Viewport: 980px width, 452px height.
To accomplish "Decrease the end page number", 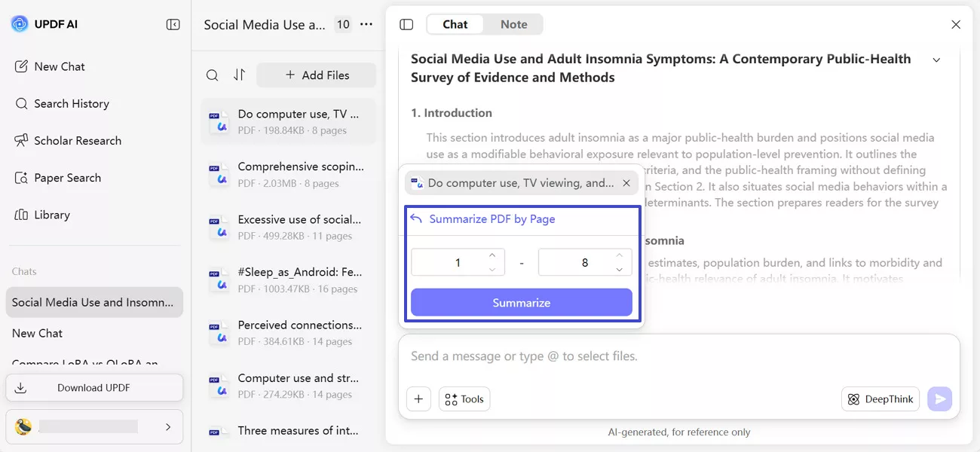I will pos(619,269).
